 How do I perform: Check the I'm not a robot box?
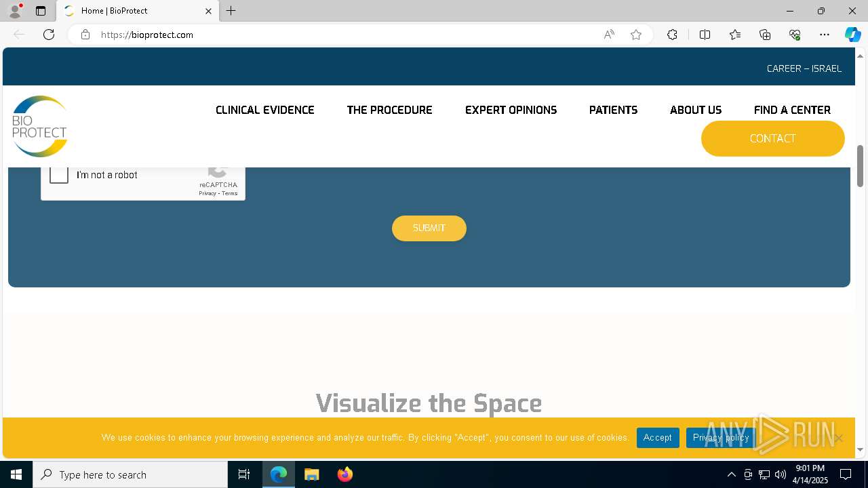click(x=59, y=174)
